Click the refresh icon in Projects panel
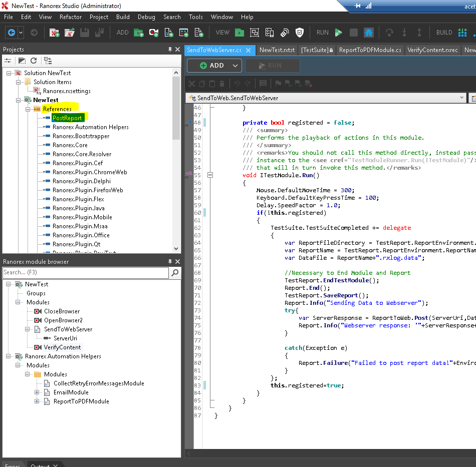 tap(34, 61)
